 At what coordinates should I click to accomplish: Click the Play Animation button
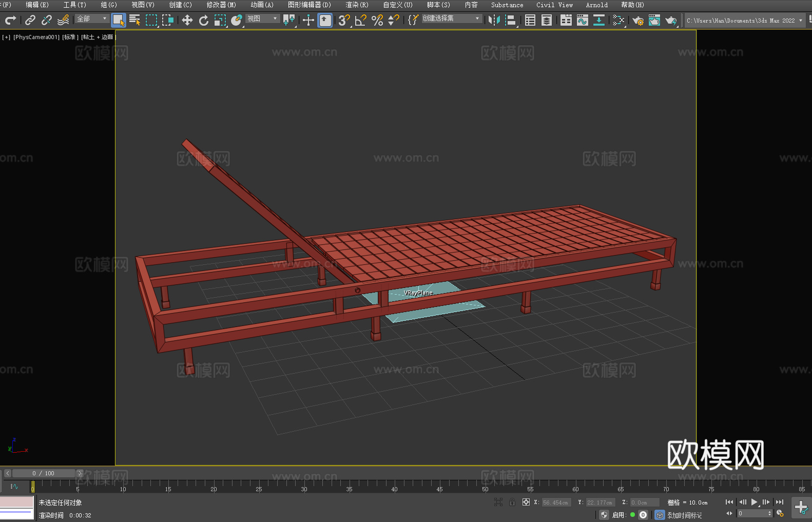754,502
